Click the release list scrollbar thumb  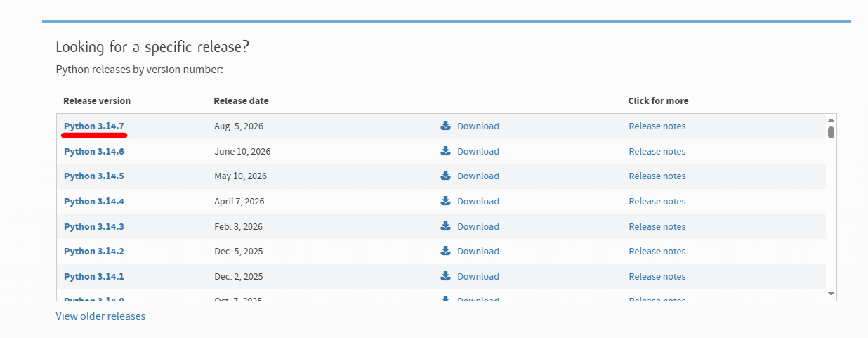click(x=831, y=132)
